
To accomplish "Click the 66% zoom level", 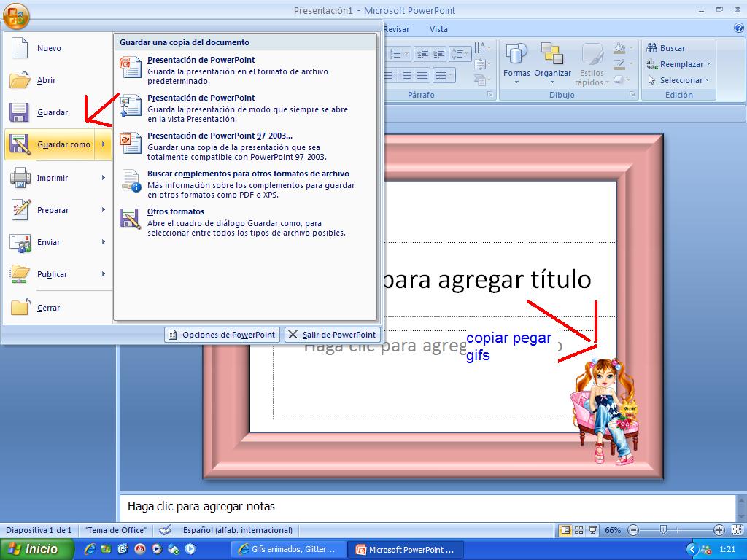I will [x=613, y=530].
